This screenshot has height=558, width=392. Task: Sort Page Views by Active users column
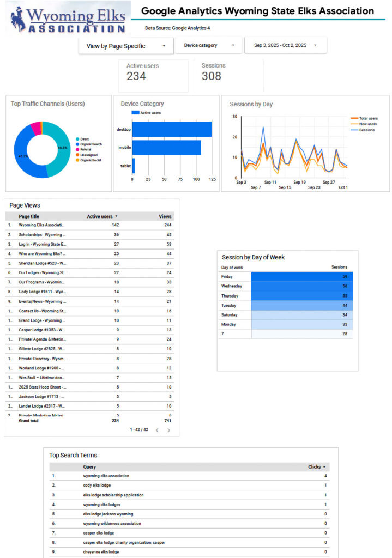[102, 216]
